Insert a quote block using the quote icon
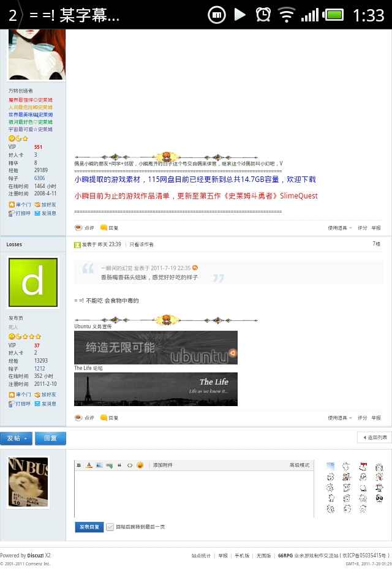Image resolution: width=392 pixels, height=588 pixels. (x=119, y=466)
